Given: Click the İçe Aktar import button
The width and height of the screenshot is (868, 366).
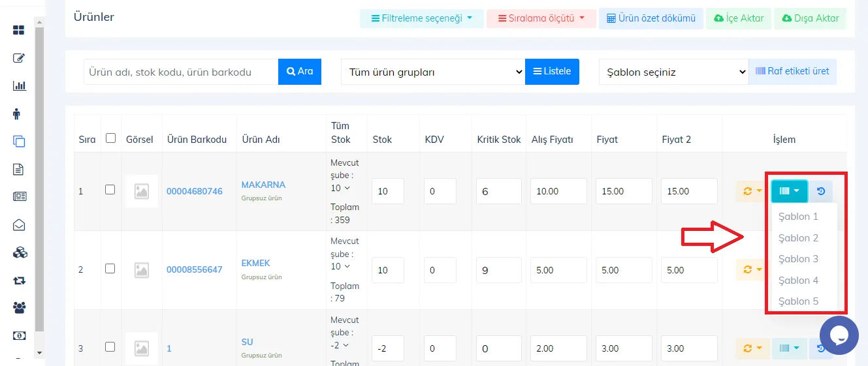Looking at the screenshot, I should point(739,18).
